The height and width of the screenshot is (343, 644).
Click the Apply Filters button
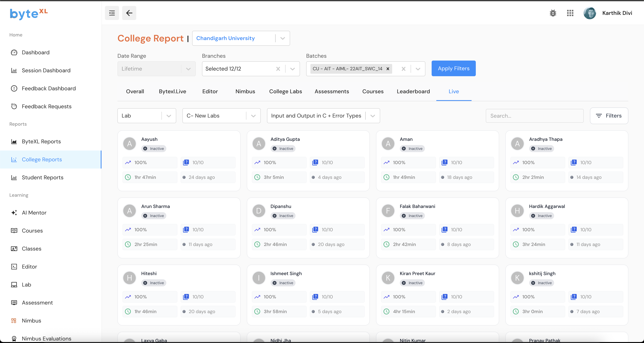pyautogui.click(x=453, y=68)
